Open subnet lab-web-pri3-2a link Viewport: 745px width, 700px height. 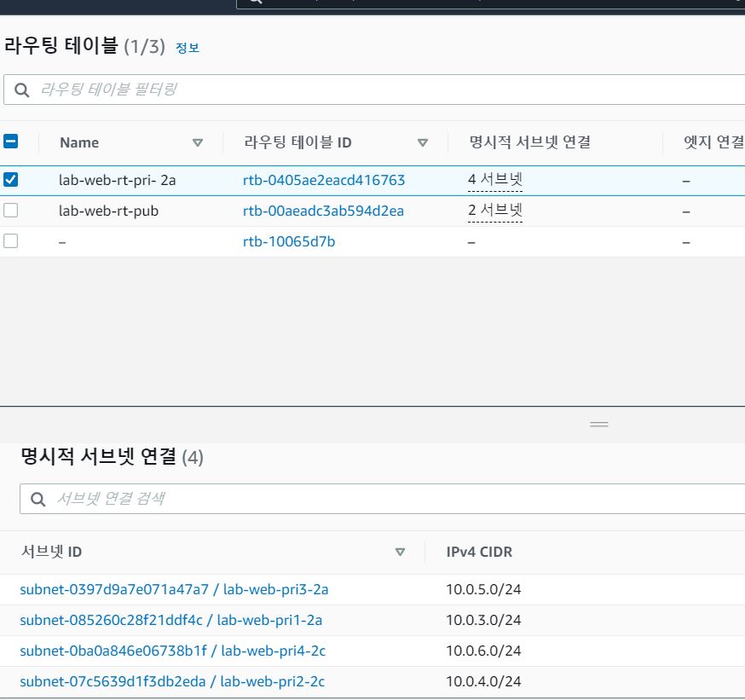click(x=174, y=590)
